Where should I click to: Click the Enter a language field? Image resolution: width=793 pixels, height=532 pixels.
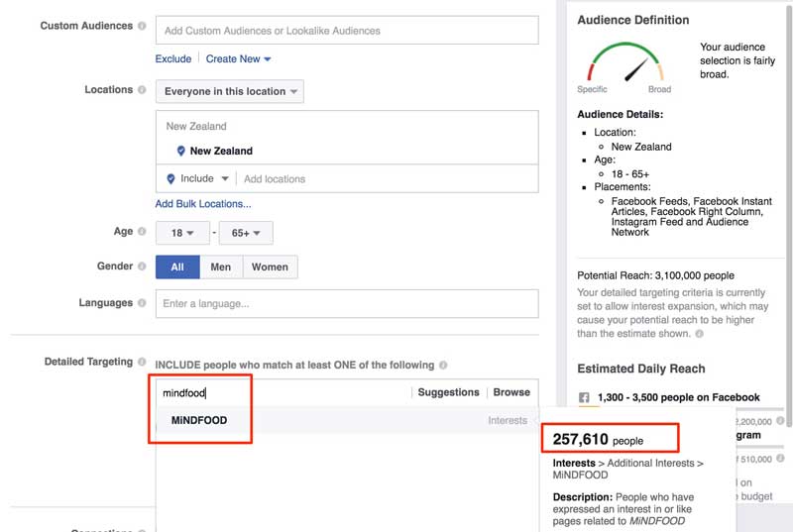click(x=347, y=303)
